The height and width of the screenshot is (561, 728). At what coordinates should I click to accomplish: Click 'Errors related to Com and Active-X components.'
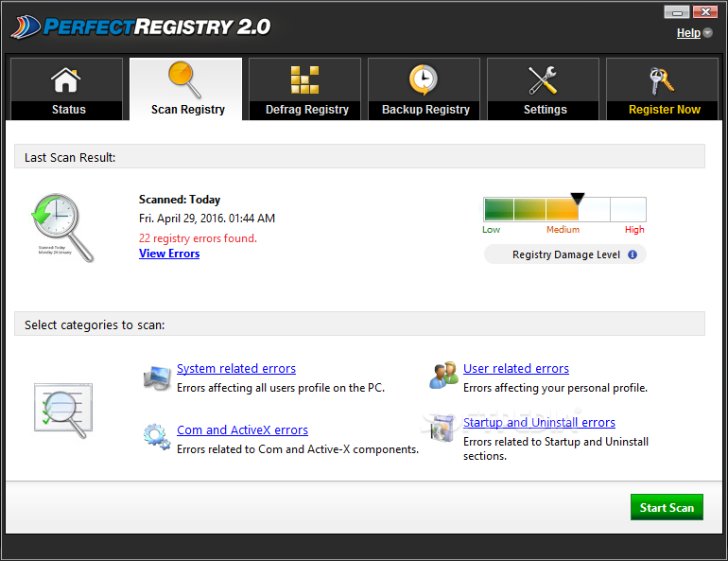(298, 449)
